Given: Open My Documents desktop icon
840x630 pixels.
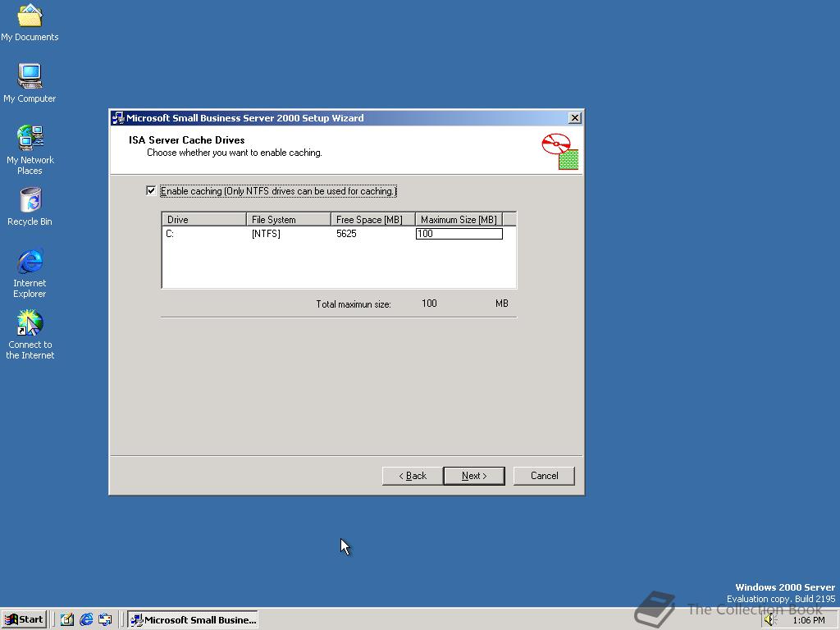Looking at the screenshot, I should pos(30,21).
